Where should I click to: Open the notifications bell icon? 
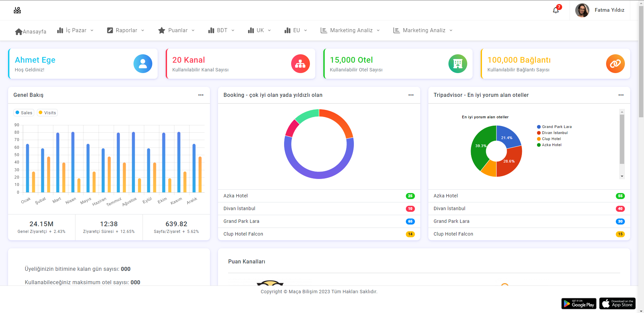556,10
